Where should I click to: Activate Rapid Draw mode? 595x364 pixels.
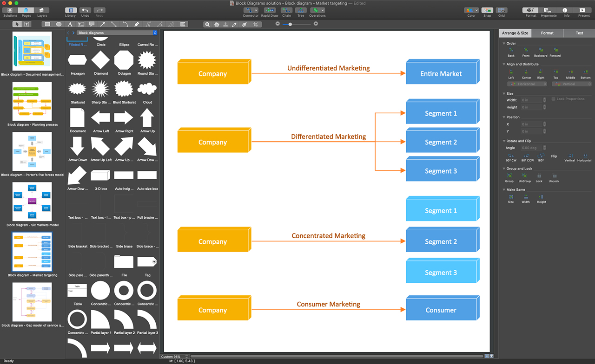point(270,10)
